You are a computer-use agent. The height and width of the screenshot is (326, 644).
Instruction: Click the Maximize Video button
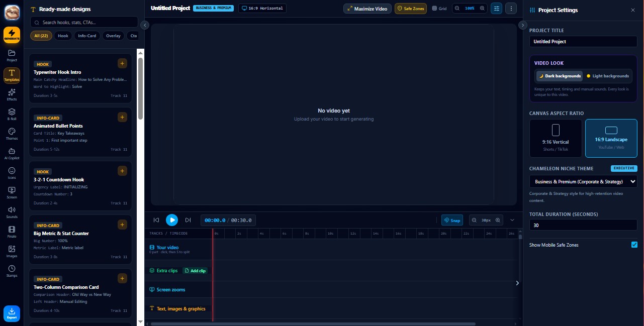(367, 9)
